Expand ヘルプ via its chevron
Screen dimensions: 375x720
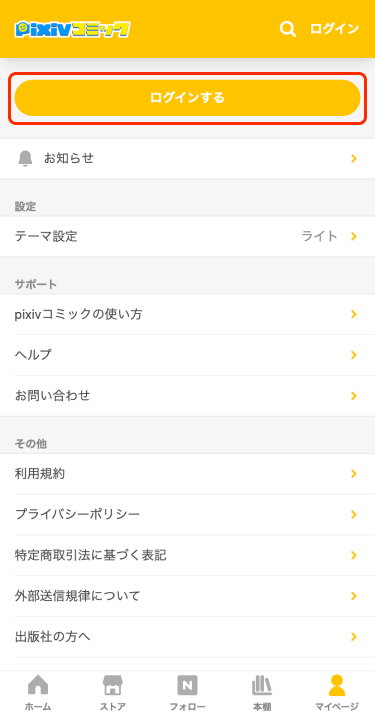click(x=353, y=355)
